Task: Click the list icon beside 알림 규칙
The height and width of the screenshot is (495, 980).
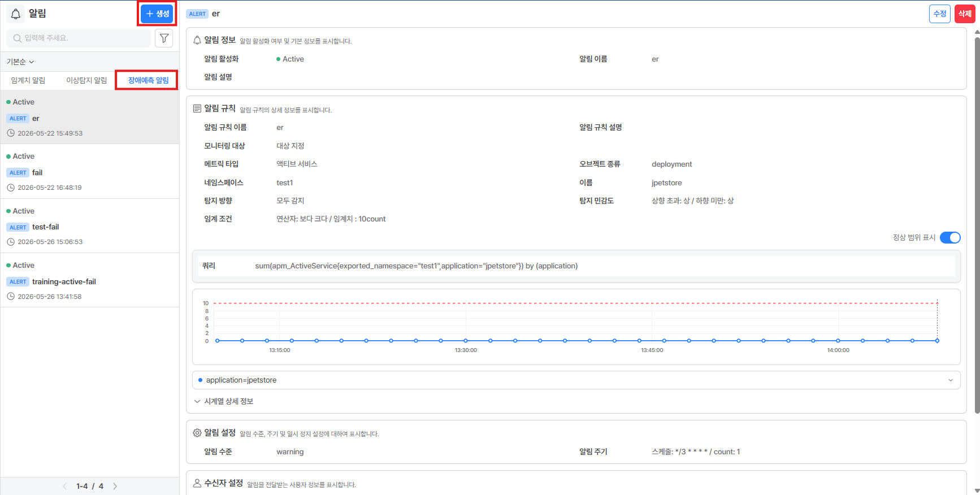Action: (x=197, y=108)
